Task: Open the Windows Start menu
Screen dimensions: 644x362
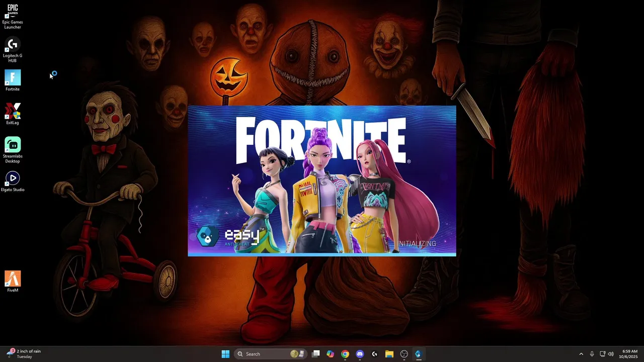Action: tap(225, 354)
